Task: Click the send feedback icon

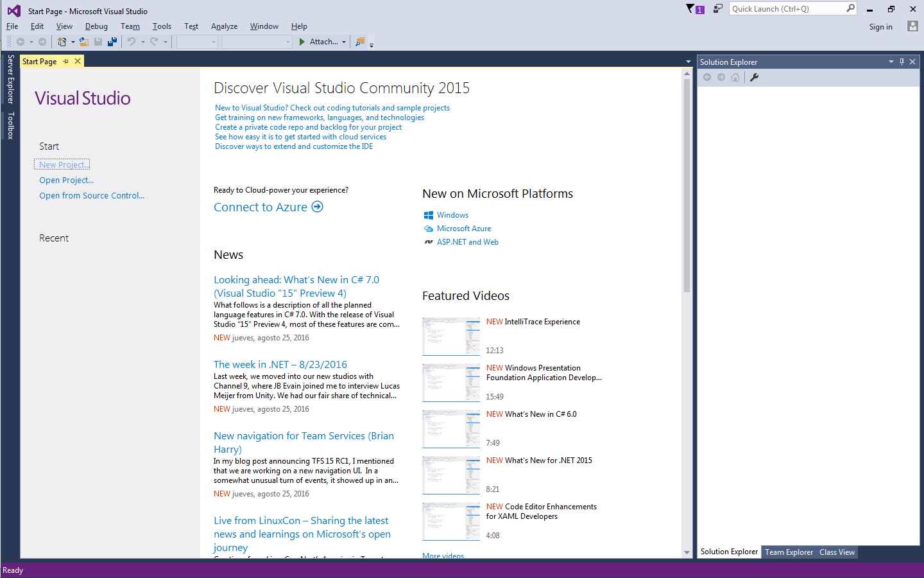Action: point(718,8)
